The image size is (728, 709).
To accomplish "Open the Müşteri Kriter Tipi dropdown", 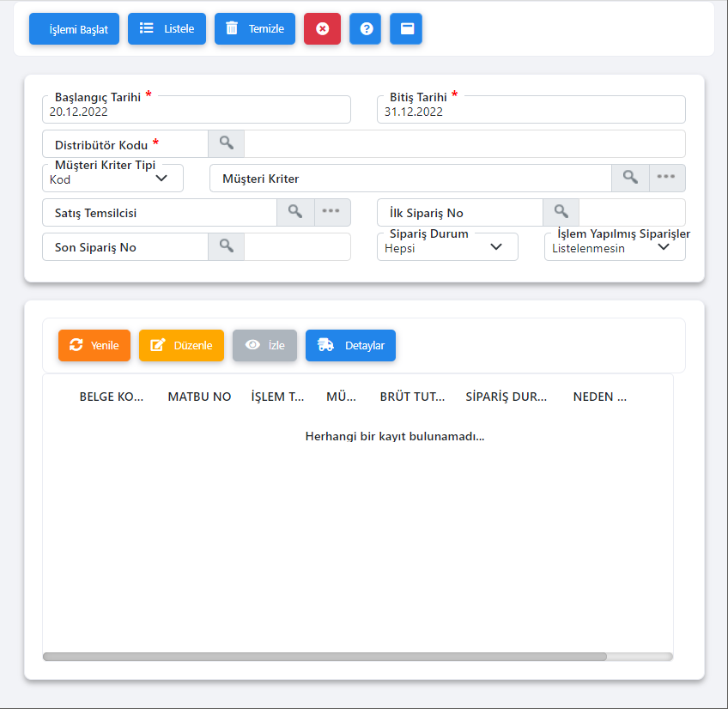I will [x=112, y=179].
